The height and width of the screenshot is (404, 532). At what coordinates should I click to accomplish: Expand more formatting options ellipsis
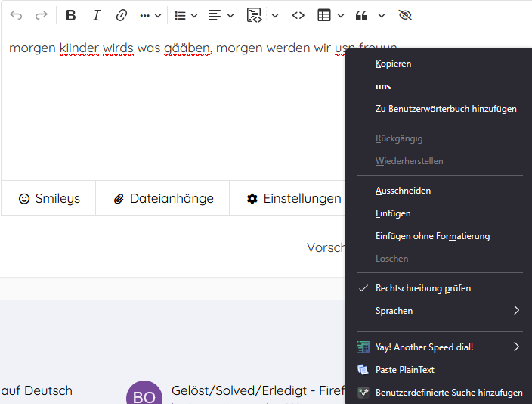pyautogui.click(x=151, y=15)
